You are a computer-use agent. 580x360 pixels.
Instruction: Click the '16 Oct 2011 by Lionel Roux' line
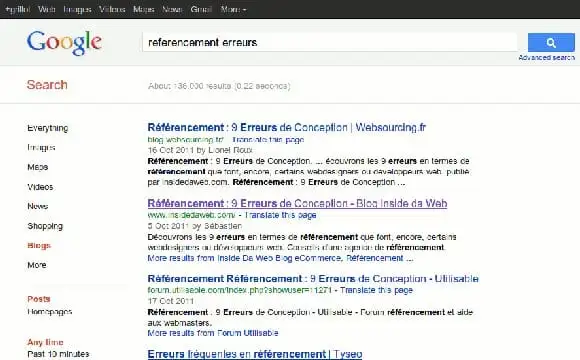[200, 150]
